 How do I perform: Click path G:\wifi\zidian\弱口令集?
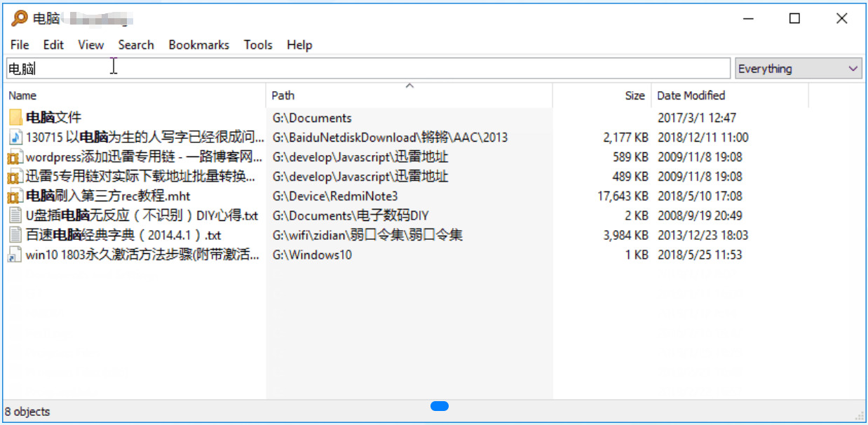pyautogui.click(x=367, y=236)
